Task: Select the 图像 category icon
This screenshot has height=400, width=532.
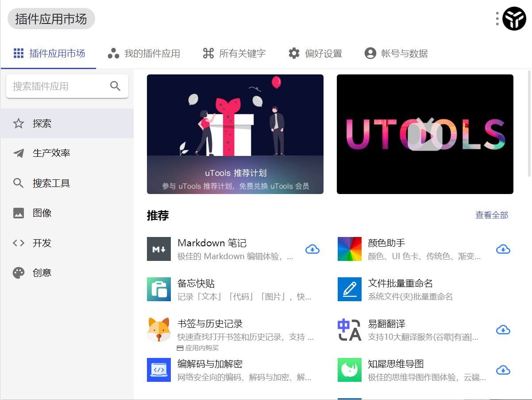Action: point(19,213)
